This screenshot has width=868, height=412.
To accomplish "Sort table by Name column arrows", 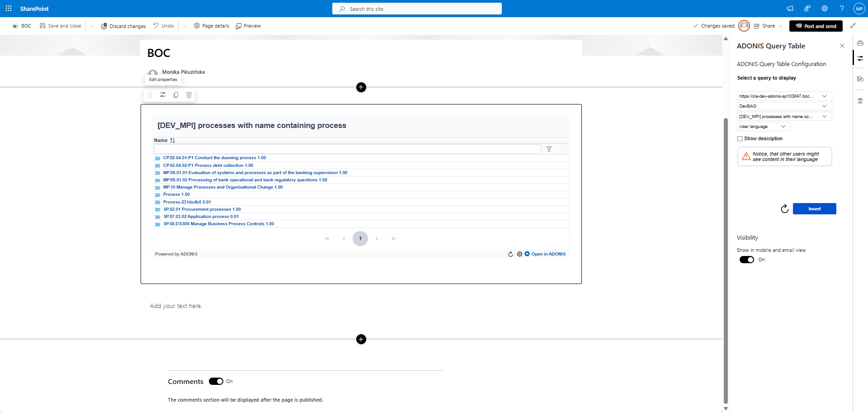I will pyautogui.click(x=172, y=141).
